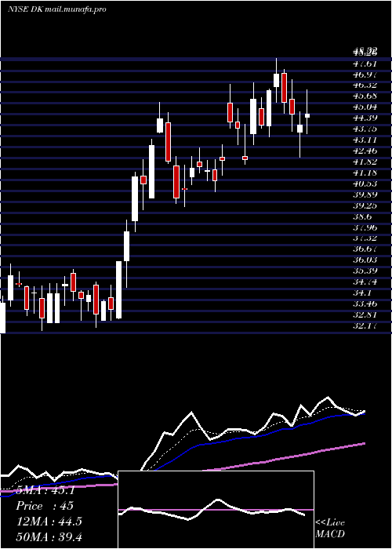The image size is (392, 549).
Task: Click the 32.17 price axis label
Action: point(365,325)
